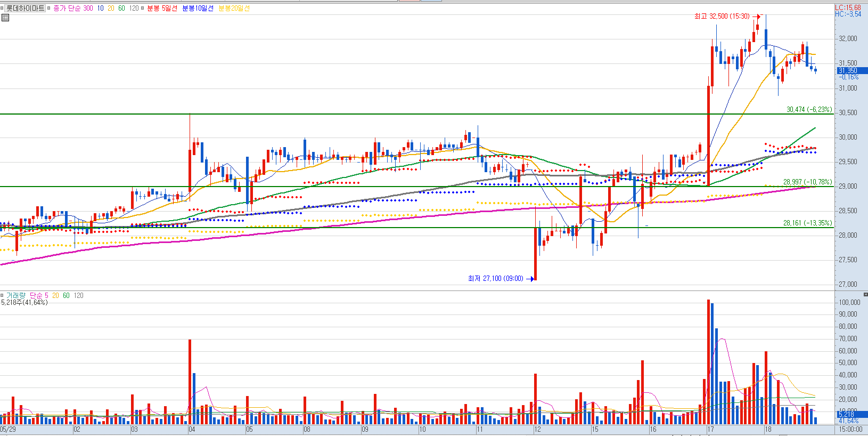Click the 30,474 (-6.23%) horizontal line label
Screen dimensions: 868x436
(809, 109)
